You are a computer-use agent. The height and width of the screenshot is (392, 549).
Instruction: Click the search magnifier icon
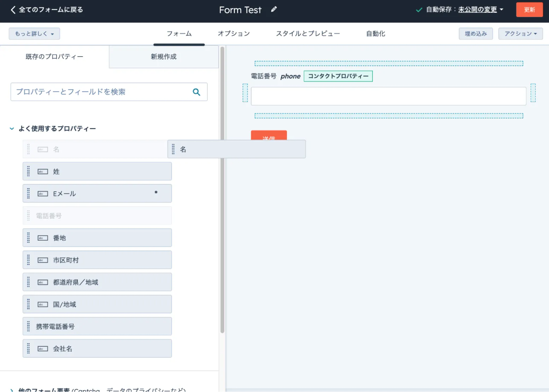[x=197, y=92]
